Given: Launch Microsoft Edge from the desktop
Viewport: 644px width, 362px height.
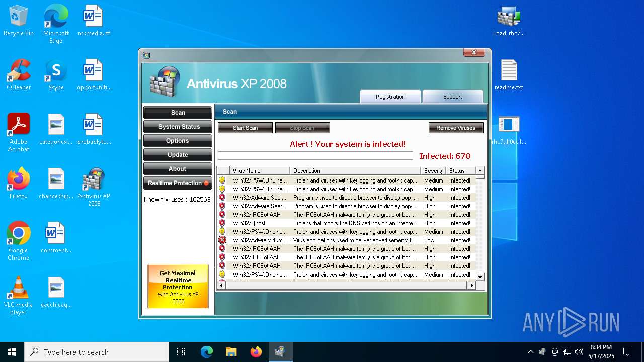Looking at the screenshot, I should point(56,24).
